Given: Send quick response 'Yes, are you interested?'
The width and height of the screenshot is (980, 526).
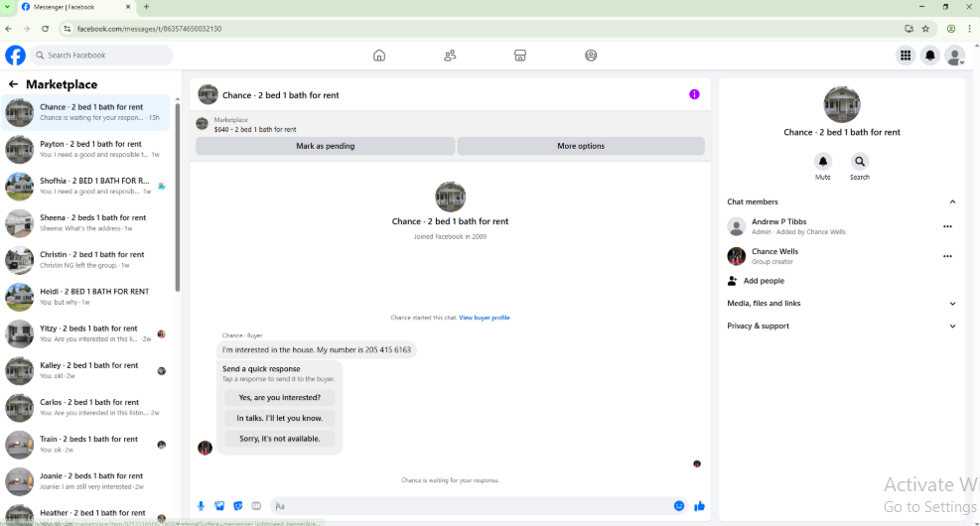Looking at the screenshot, I should (x=279, y=397).
